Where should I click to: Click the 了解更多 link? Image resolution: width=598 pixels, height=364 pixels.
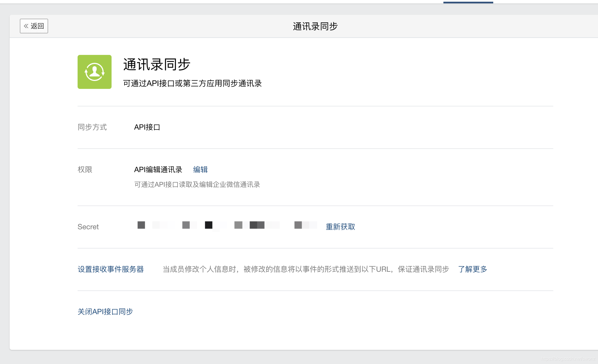pos(472,269)
